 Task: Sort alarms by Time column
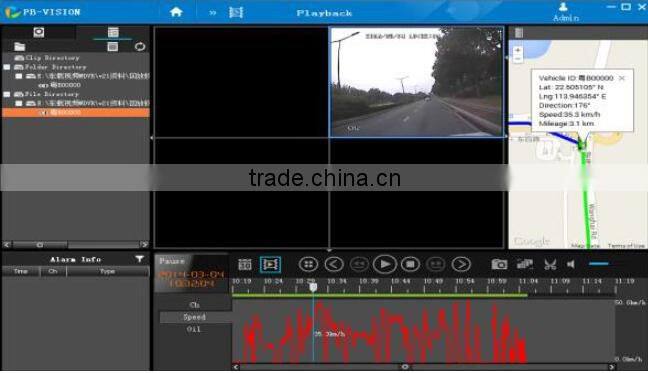tap(21, 271)
